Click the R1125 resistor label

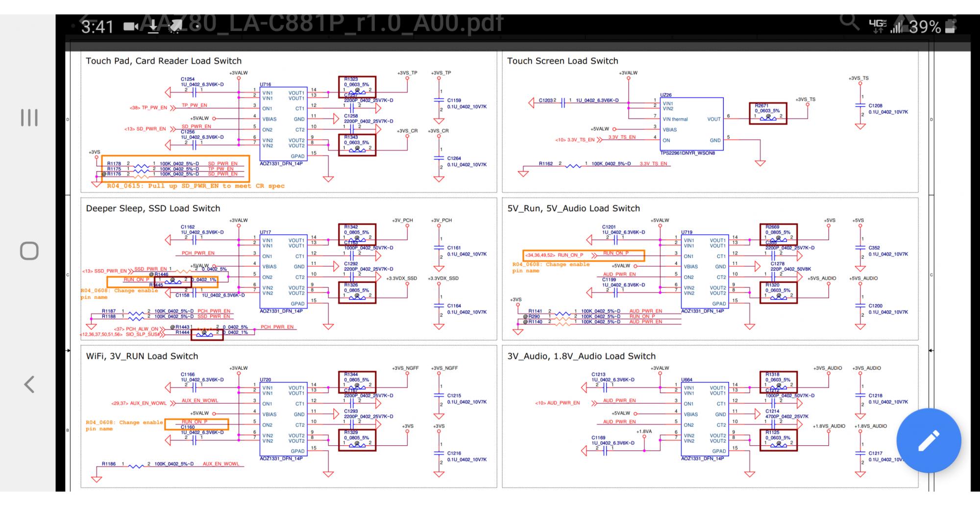(772, 432)
